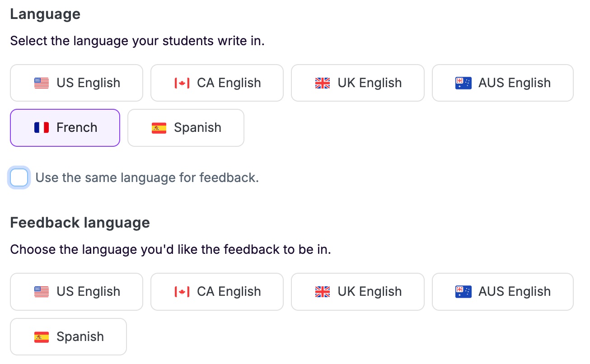Click the UK flag icon under Feedback language

coord(323,292)
